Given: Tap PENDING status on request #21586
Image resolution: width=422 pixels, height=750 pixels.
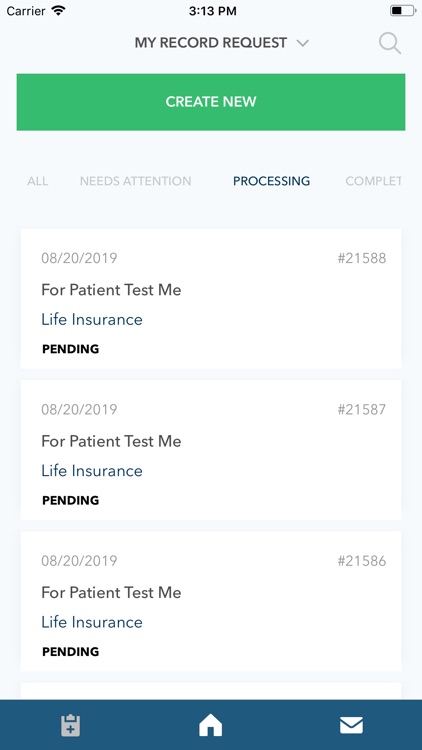Looking at the screenshot, I should pos(70,651).
